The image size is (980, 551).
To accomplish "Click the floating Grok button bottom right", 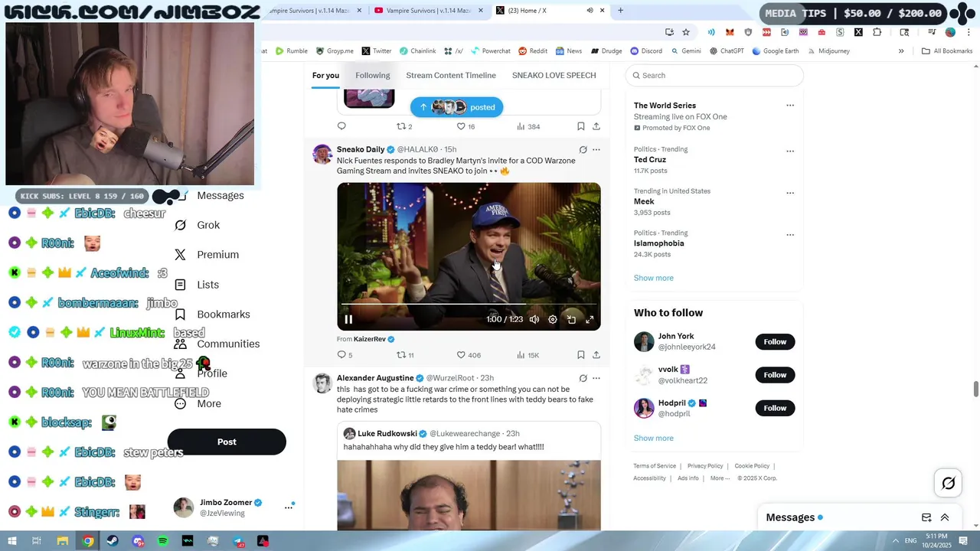I will pos(948,483).
